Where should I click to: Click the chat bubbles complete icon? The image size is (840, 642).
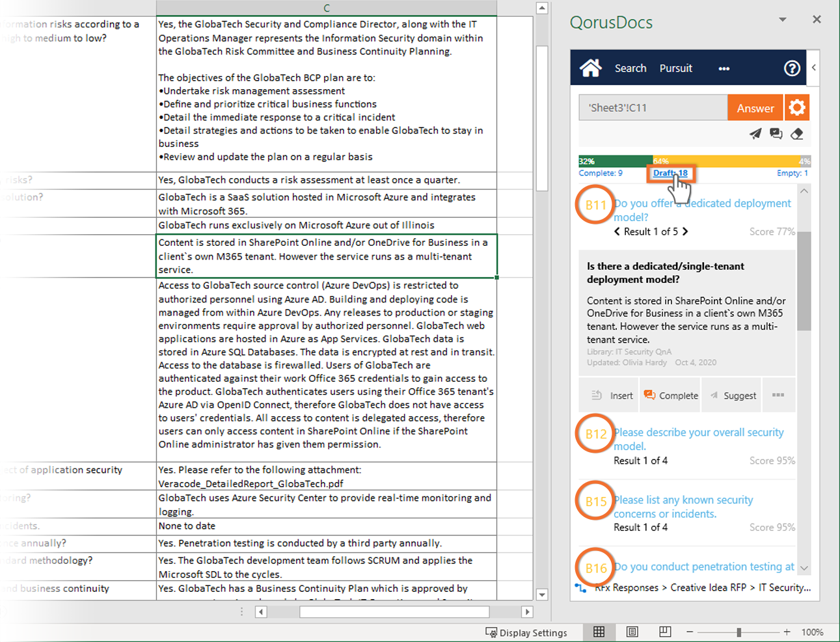(x=776, y=134)
